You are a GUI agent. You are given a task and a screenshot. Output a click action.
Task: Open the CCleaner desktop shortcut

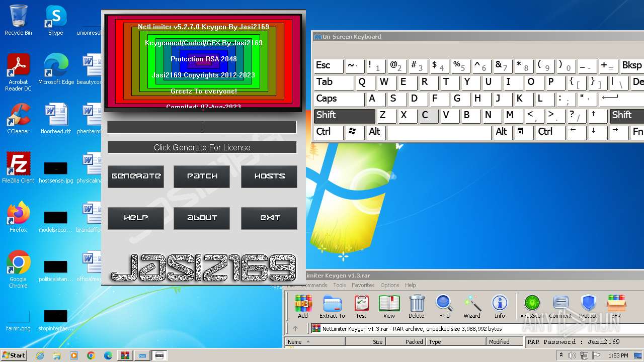click(18, 119)
